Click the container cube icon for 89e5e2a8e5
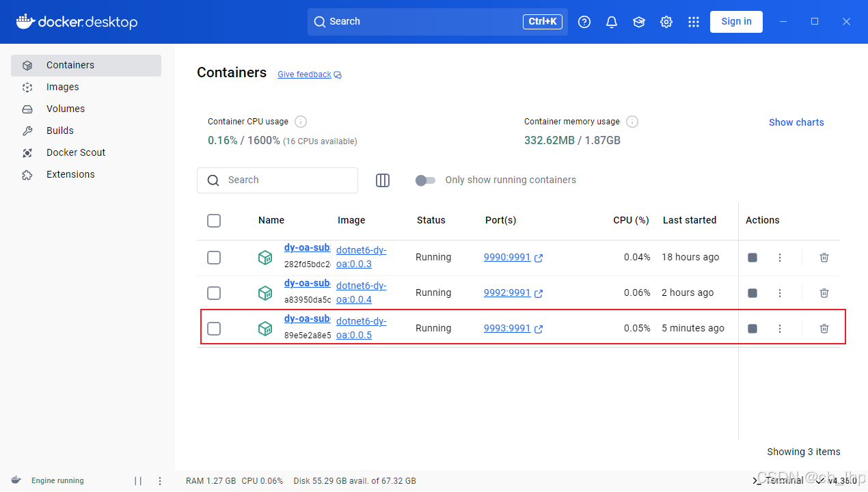 [265, 329]
